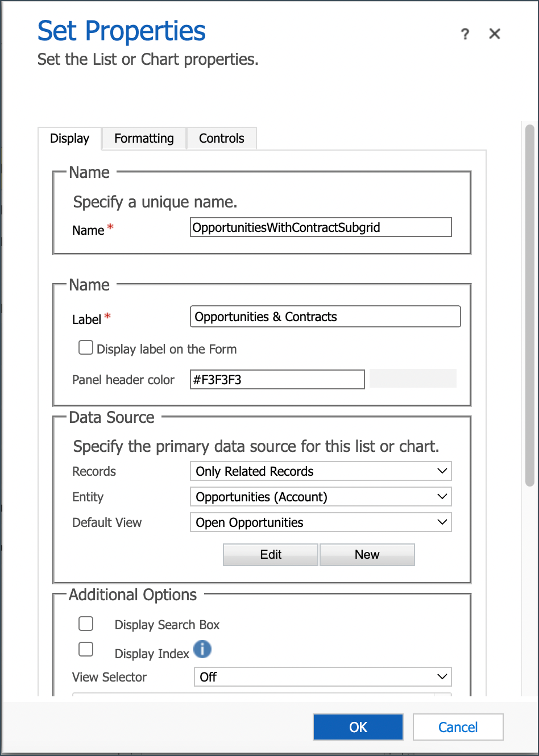Image resolution: width=539 pixels, height=756 pixels.
Task: Expand the Entity dropdown list
Action: (x=321, y=497)
